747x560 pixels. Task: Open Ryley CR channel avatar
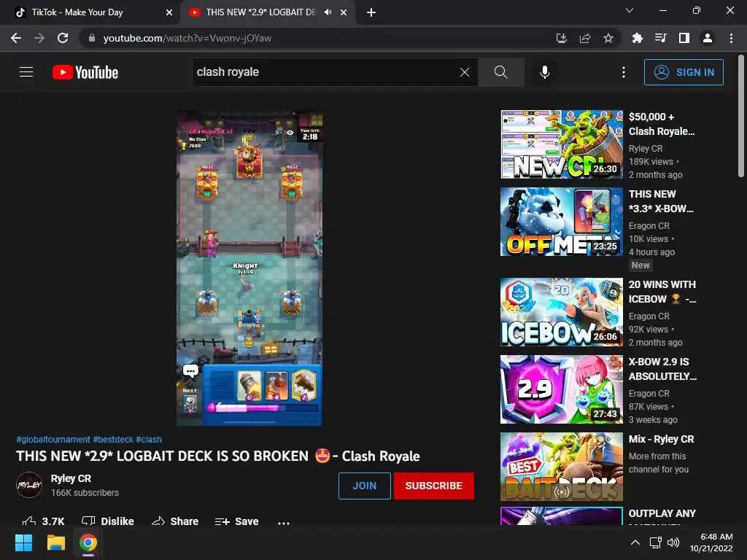tap(29, 485)
